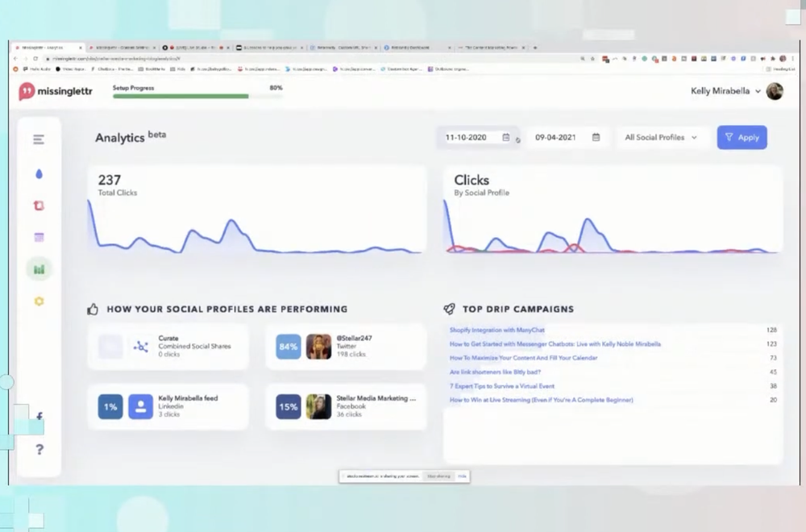Open Are link shorteners like Bitly bad link
Viewport: 806px width, 532px height.
pos(495,372)
